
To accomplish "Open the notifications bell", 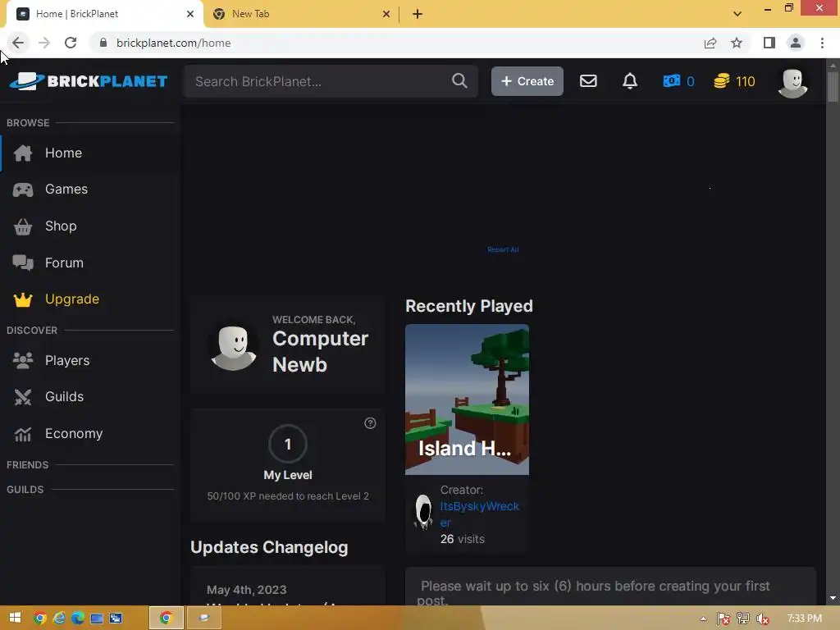I will 629,81.
